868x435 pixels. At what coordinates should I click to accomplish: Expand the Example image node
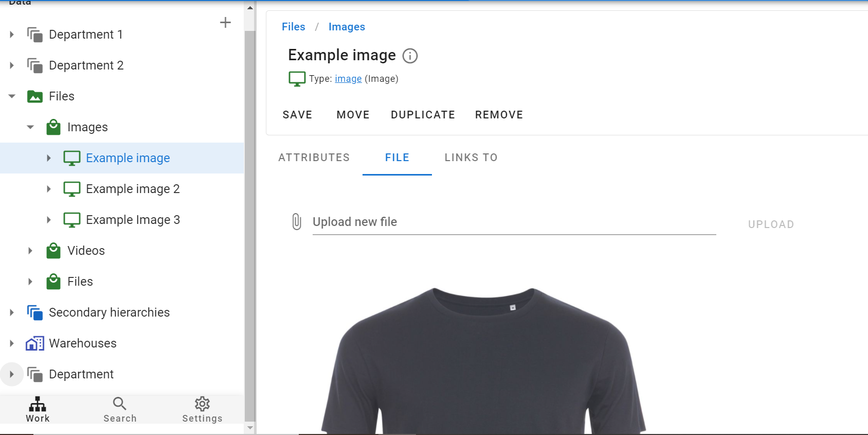49,158
